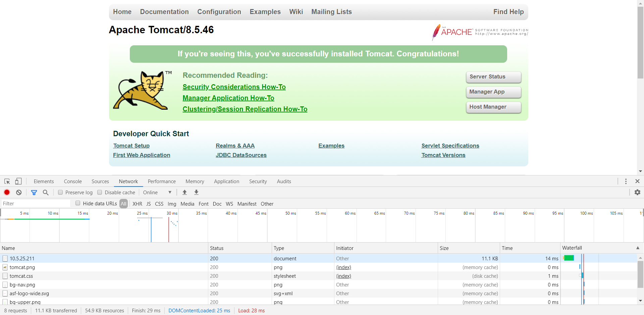Image resolution: width=644 pixels, height=315 pixels.
Task: Click Find Help navigation link
Action: tap(508, 12)
